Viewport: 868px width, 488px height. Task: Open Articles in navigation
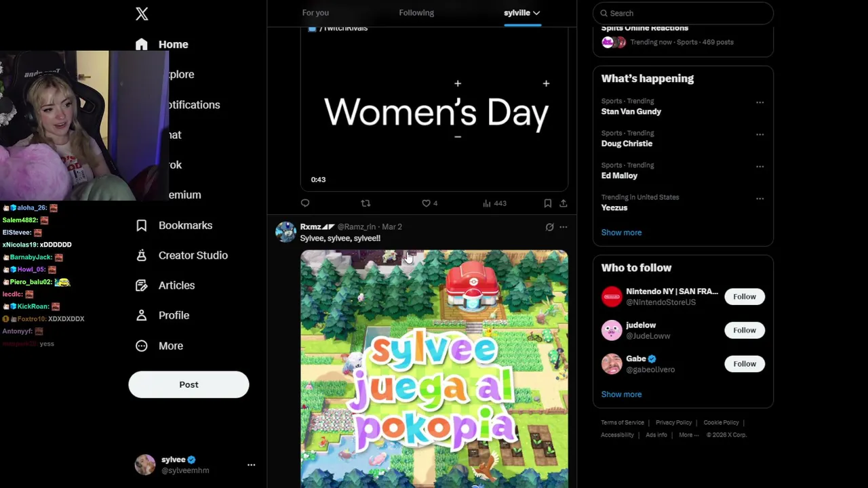click(176, 285)
